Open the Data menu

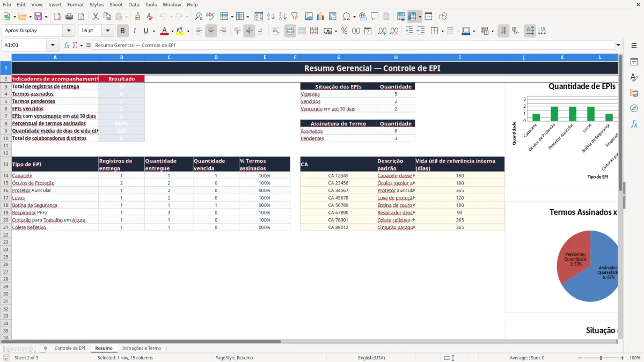[x=134, y=4]
